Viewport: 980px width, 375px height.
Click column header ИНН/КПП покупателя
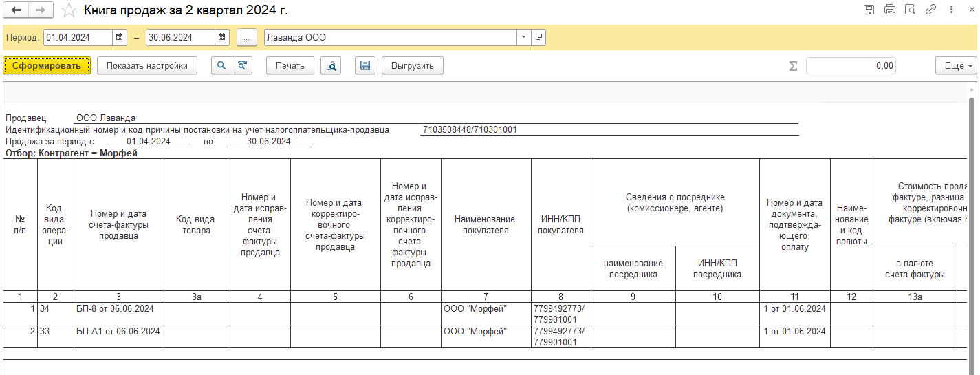coord(561,224)
